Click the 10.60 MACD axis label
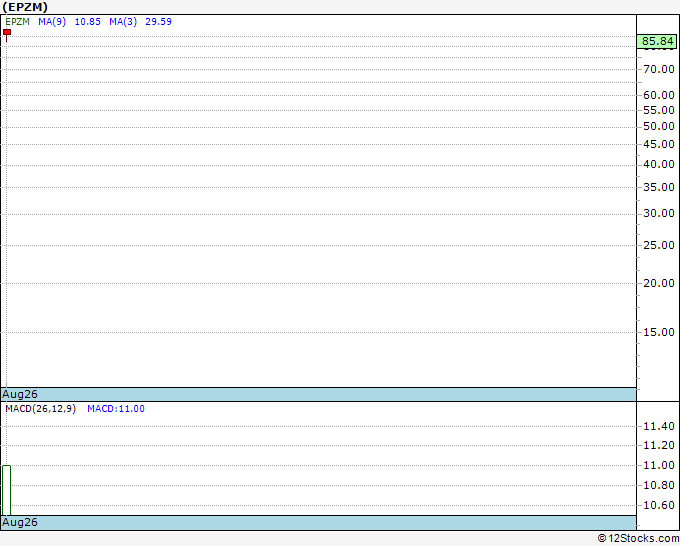This screenshot has height=546, width=680. click(x=659, y=505)
